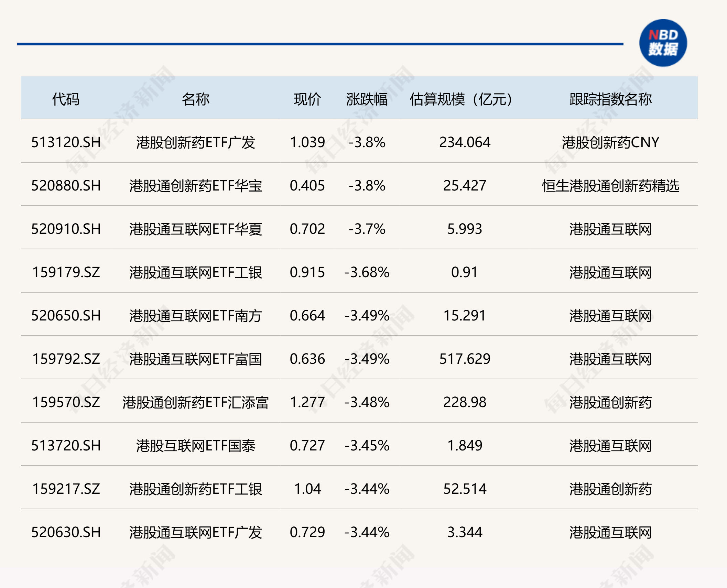This screenshot has width=727, height=588.
Task: Click name 港股互联网ETF国泰
Action: (196, 446)
